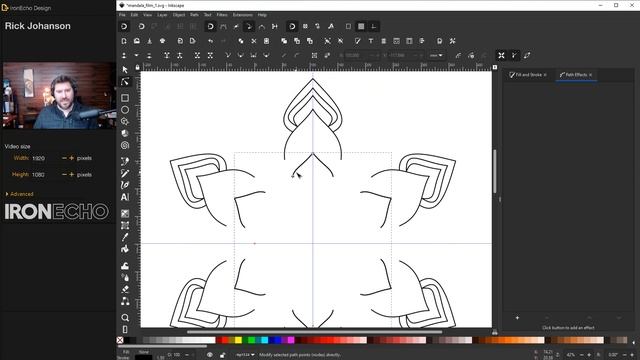
Task: Select the Rectangle tool
Action: (125, 98)
